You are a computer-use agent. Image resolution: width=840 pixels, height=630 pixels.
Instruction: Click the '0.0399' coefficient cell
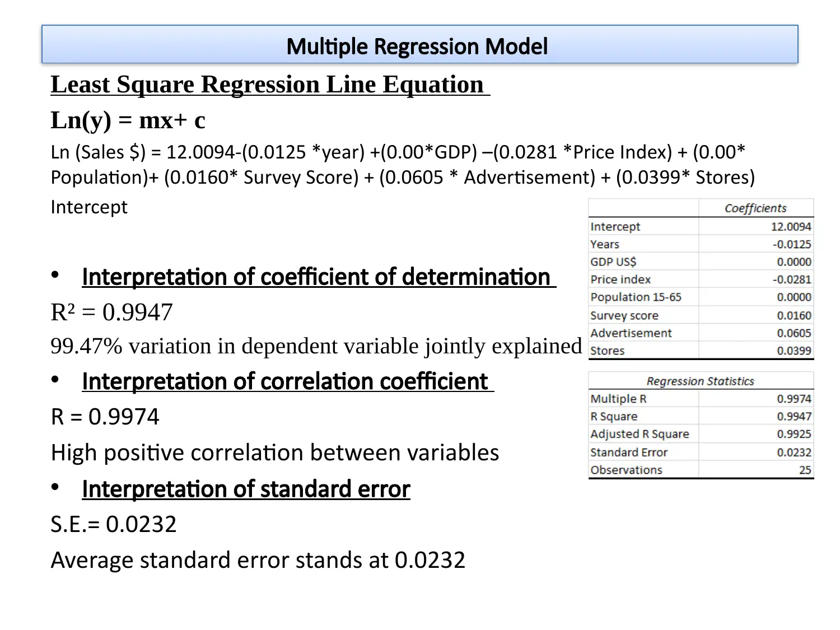click(794, 351)
